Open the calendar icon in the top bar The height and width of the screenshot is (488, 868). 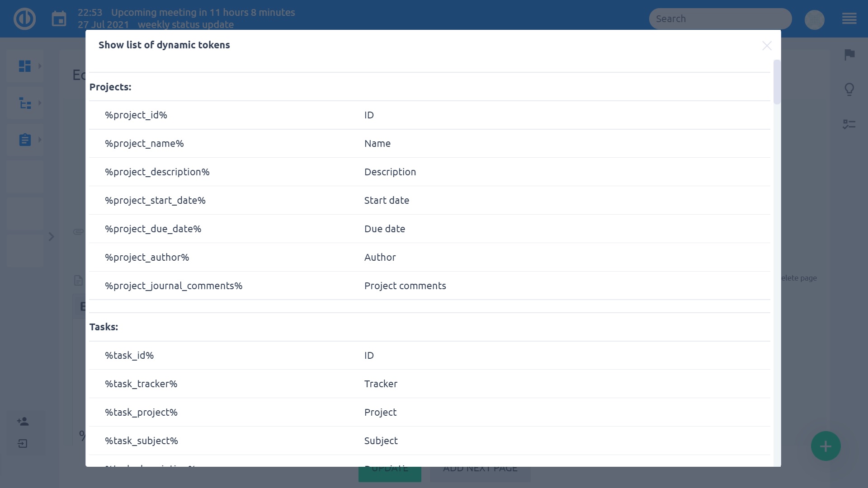point(59,19)
